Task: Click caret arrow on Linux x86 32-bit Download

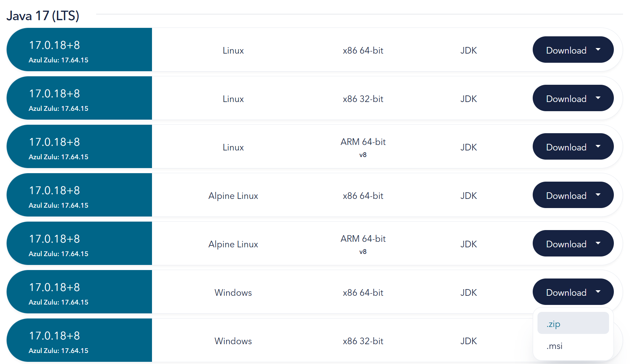Action: coord(598,98)
